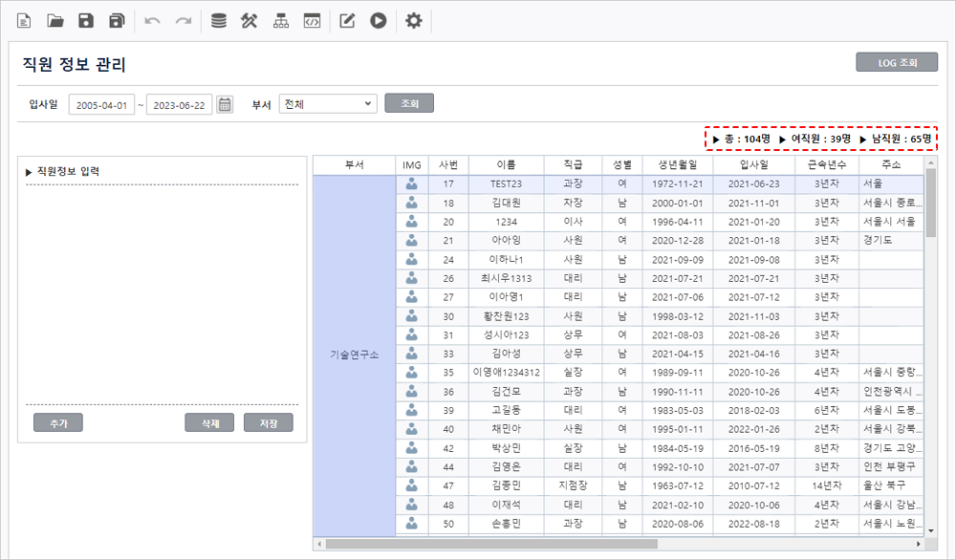Image resolution: width=956 pixels, height=560 pixels.
Task: Expand the 부서 dropdown showing 전체
Action: (328, 103)
